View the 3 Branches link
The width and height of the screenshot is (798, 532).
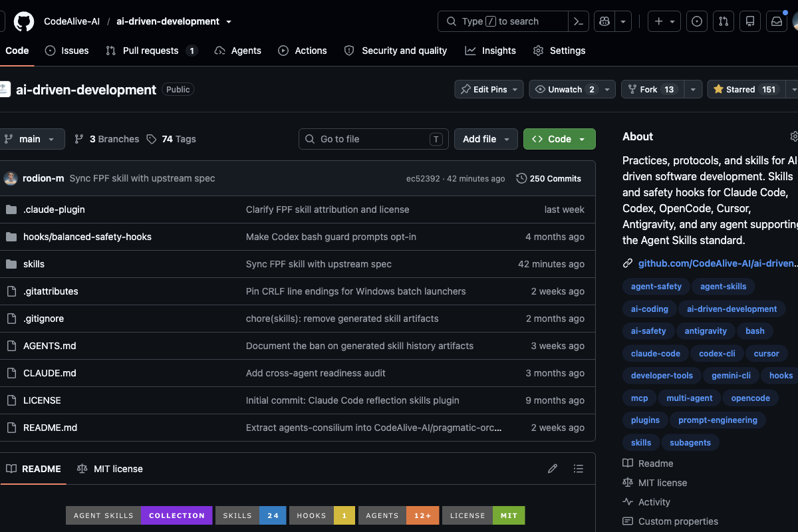[x=107, y=139]
